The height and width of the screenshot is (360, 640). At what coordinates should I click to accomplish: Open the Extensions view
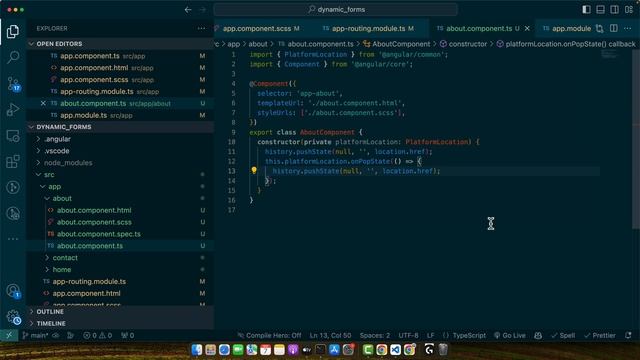[13, 161]
